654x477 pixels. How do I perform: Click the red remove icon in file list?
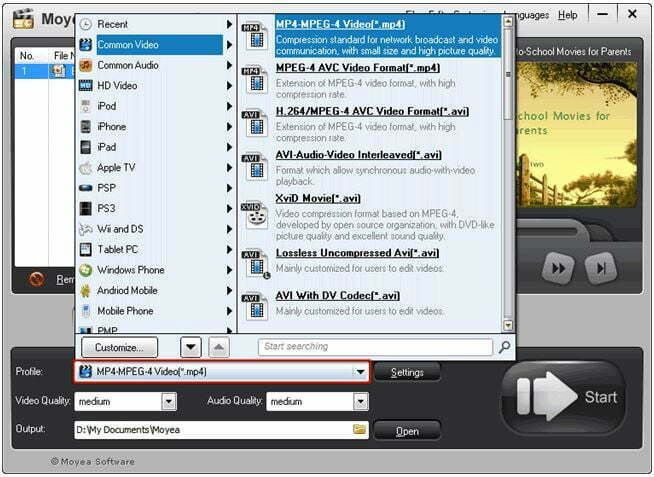coord(37,279)
